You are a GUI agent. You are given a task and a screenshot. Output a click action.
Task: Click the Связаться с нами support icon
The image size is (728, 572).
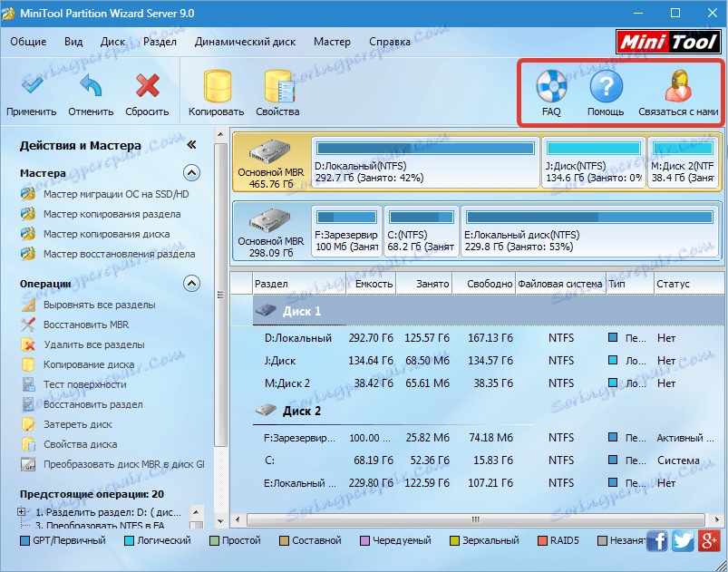click(678, 85)
